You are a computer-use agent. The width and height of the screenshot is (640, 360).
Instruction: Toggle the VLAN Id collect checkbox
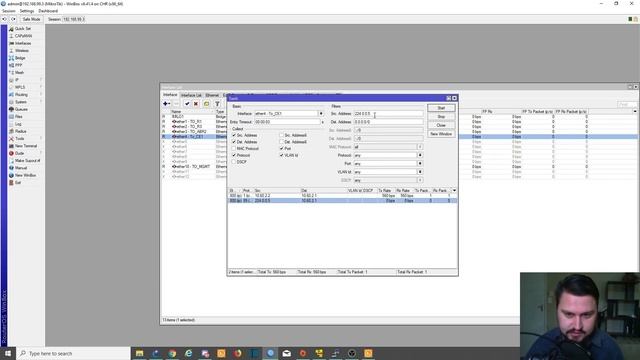coord(281,155)
